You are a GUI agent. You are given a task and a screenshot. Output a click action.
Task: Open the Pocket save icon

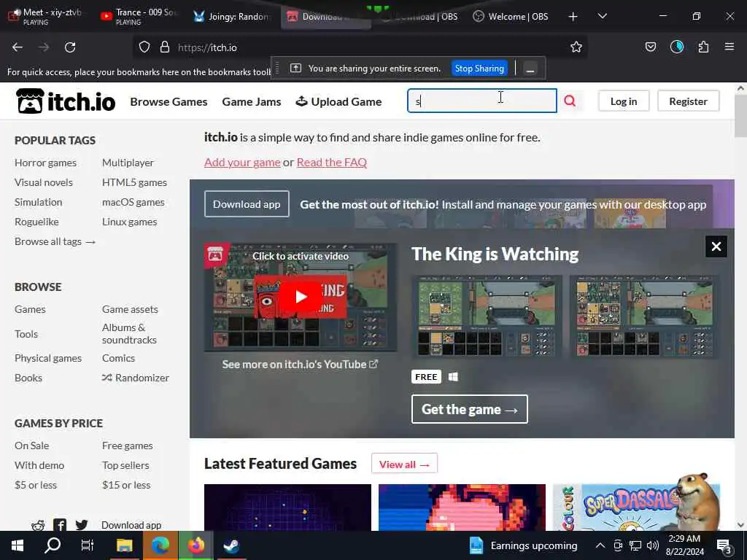coord(650,47)
